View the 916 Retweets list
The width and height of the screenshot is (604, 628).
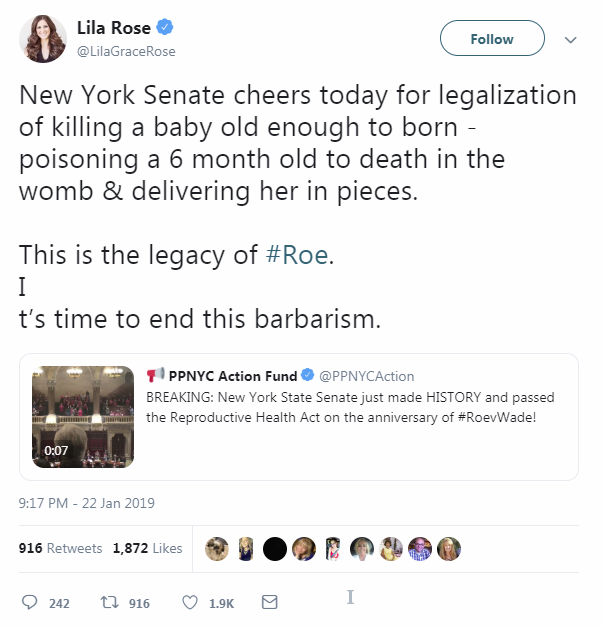61,548
